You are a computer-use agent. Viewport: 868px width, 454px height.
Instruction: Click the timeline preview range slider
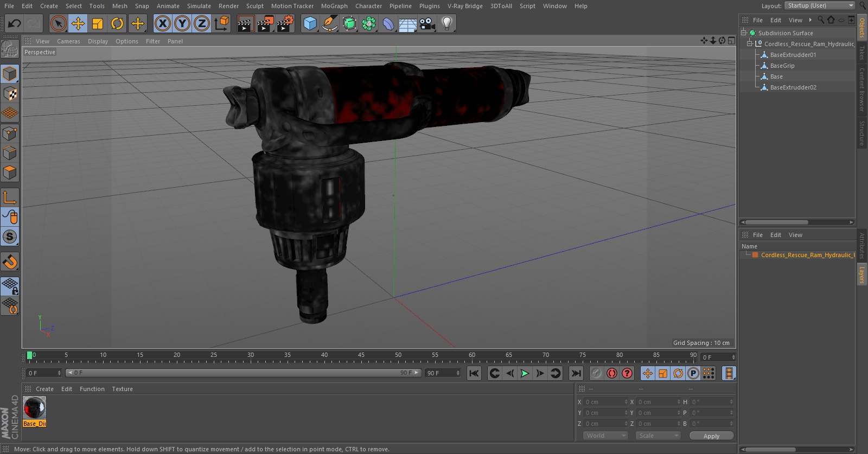[244, 373]
